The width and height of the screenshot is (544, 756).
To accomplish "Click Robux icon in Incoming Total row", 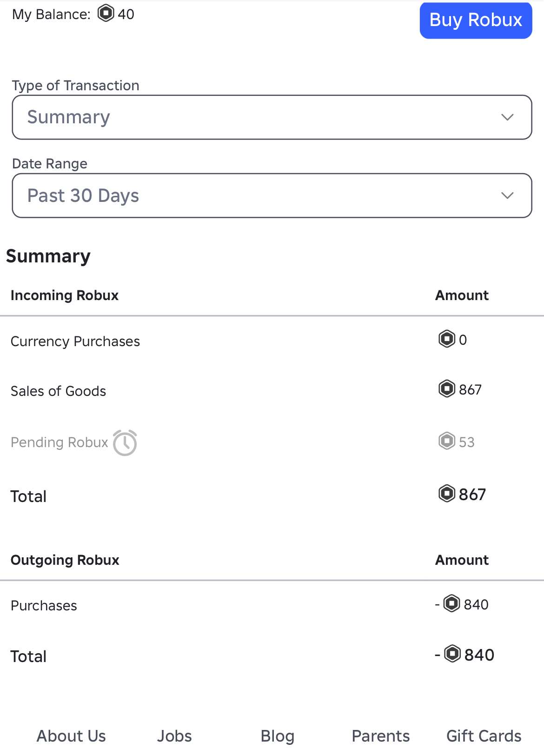I will point(447,493).
